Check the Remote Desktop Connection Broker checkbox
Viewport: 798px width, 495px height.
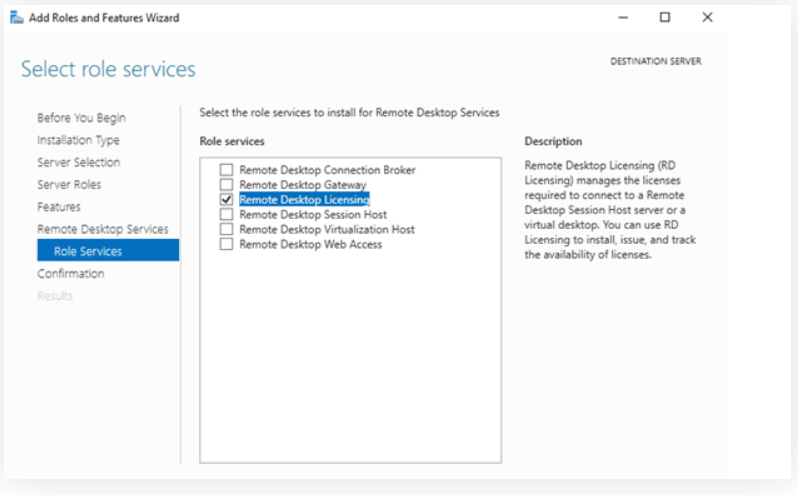pyautogui.click(x=226, y=169)
